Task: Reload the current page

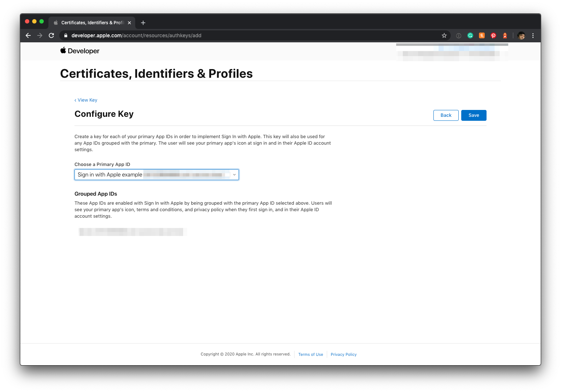Action: (51, 35)
